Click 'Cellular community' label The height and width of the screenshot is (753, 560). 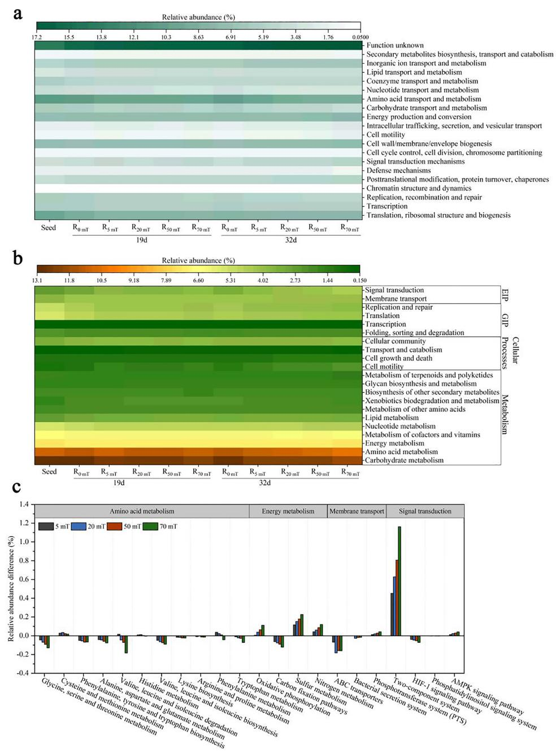coord(395,341)
